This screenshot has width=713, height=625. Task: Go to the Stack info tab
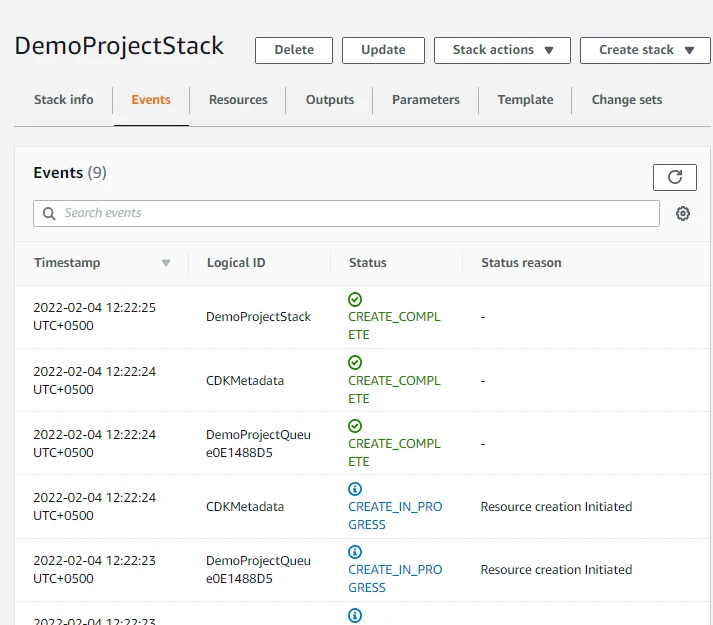point(64,100)
